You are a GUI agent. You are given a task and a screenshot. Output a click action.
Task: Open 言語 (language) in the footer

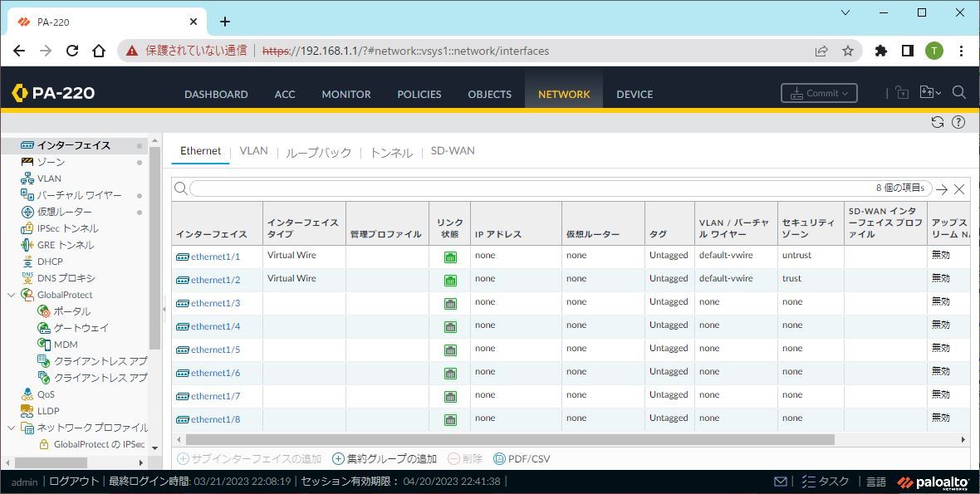tap(875, 482)
